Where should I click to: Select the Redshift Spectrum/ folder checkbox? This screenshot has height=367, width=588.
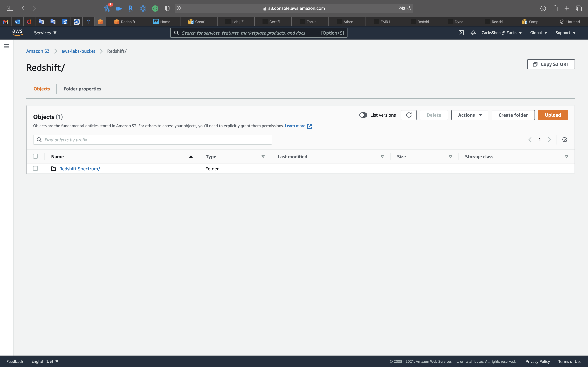point(35,168)
